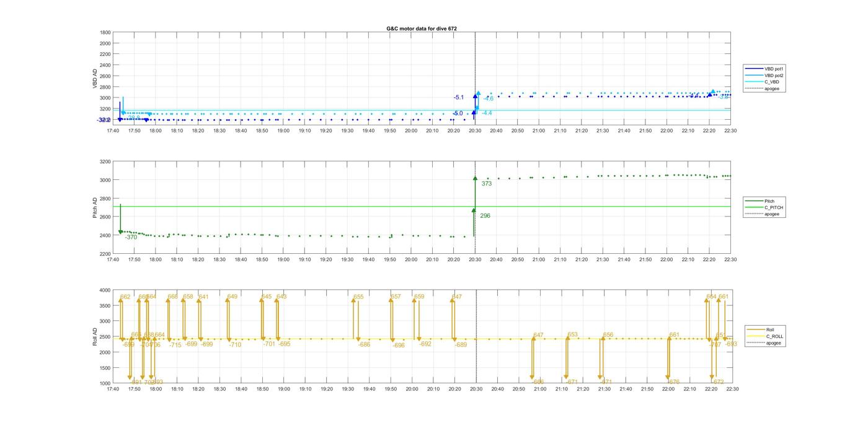Click the roll value label '-695'
The width and height of the screenshot is (868, 430).
coord(284,344)
